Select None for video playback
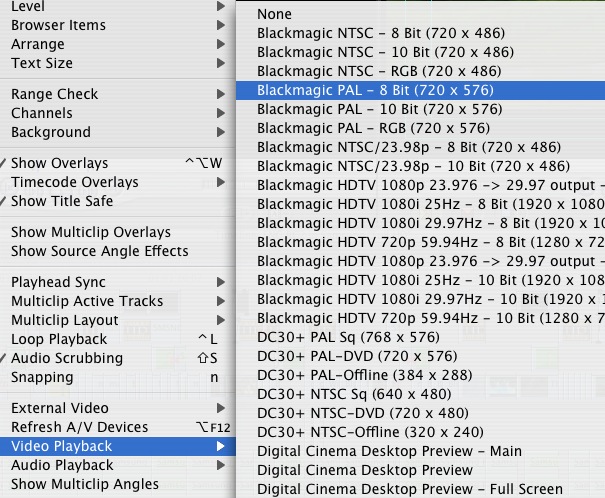Image resolution: width=605 pixels, height=498 pixels. pos(421,14)
